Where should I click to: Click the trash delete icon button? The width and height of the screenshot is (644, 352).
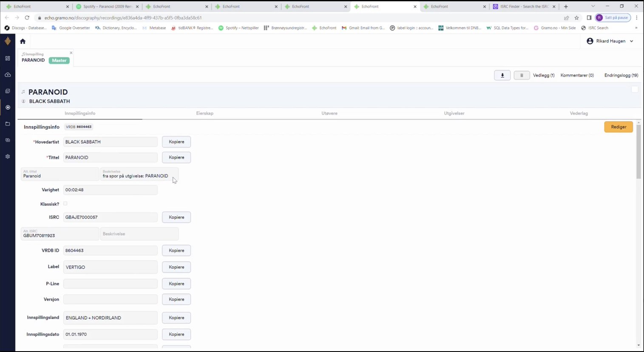pos(522,75)
